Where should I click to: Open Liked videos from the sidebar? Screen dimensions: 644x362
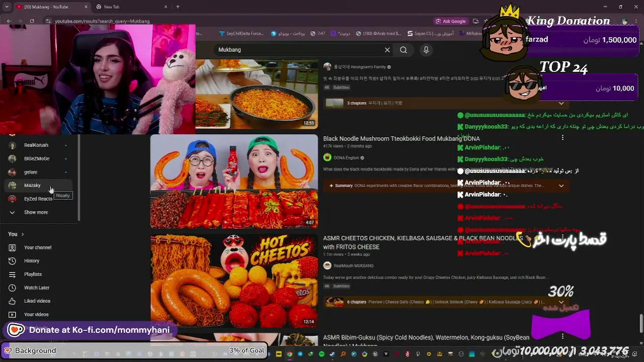[37, 301]
